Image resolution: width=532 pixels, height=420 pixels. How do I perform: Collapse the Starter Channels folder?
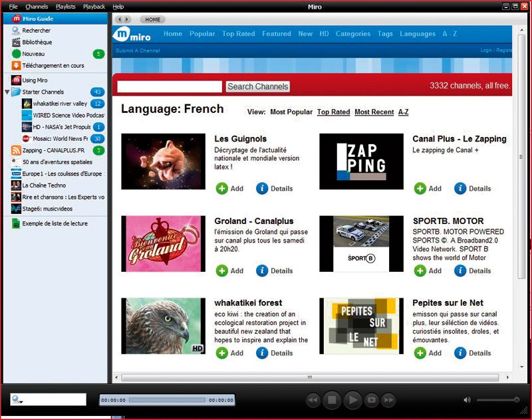click(7, 92)
